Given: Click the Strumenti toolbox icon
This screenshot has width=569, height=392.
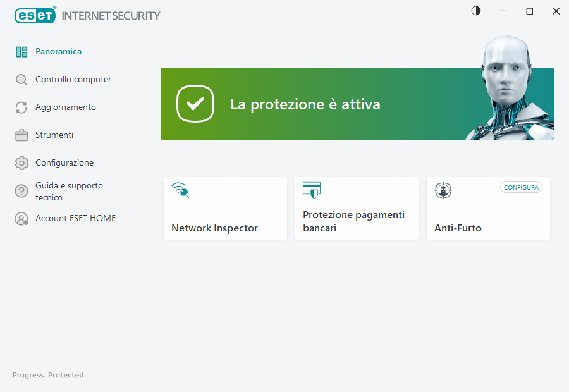Looking at the screenshot, I should click(x=21, y=135).
